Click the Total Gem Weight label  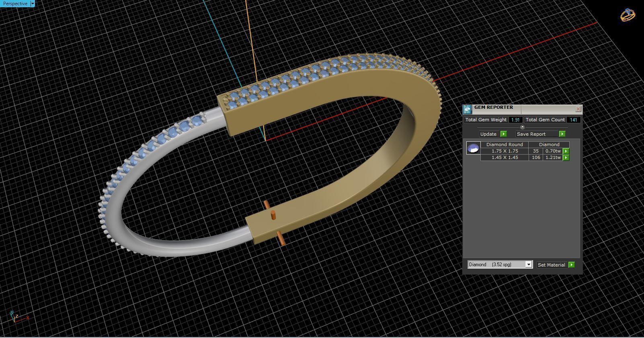[486, 120]
